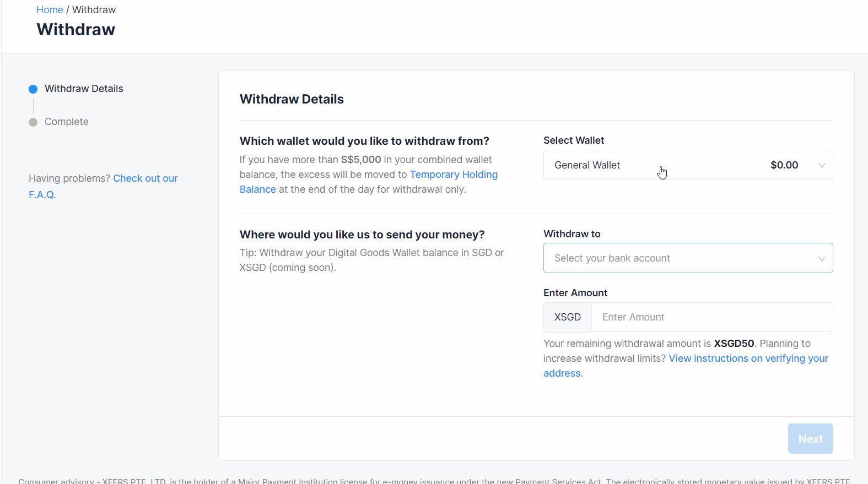Click the 'Withdraw to' field label
This screenshot has height=484, width=868.
572,234
